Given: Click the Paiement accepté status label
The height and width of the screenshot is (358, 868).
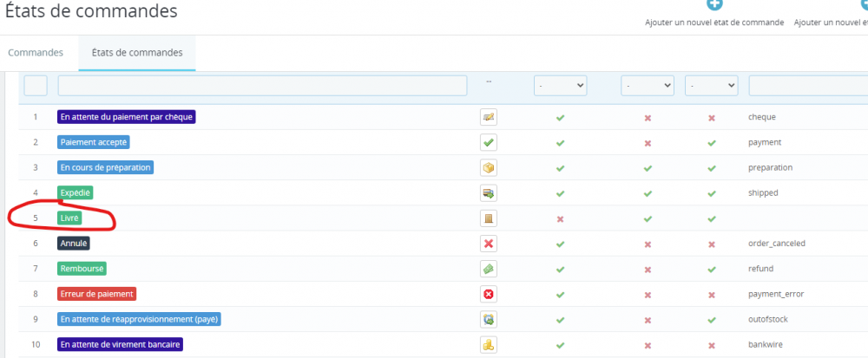Looking at the screenshot, I should [94, 142].
